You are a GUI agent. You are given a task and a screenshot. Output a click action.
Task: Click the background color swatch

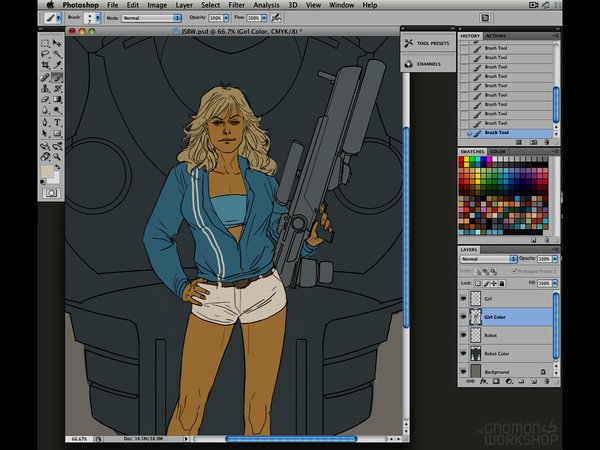tap(55, 179)
